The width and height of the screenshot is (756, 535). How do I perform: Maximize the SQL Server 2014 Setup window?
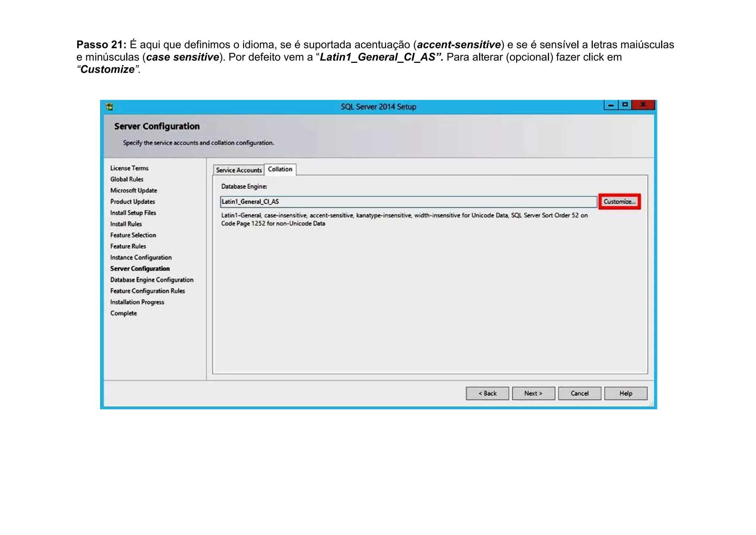point(625,105)
